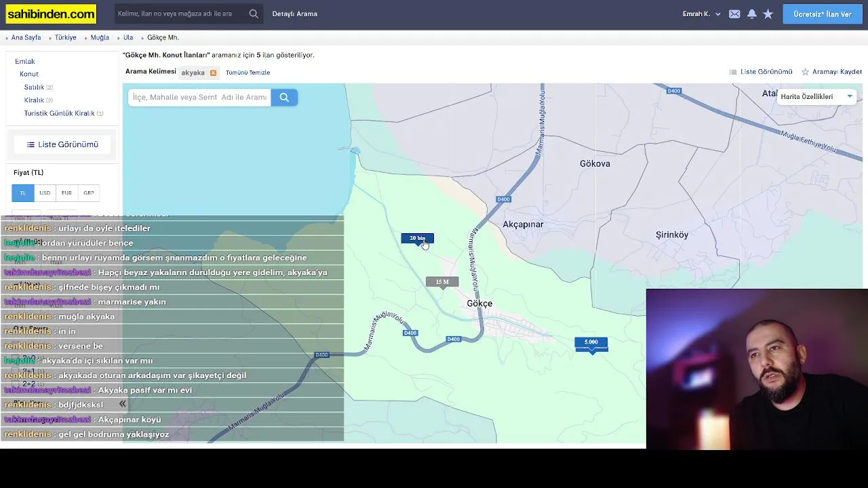Viewport: 868px width, 488px height.
Task: Click the magnifier icon in top search bar
Action: [254, 14]
